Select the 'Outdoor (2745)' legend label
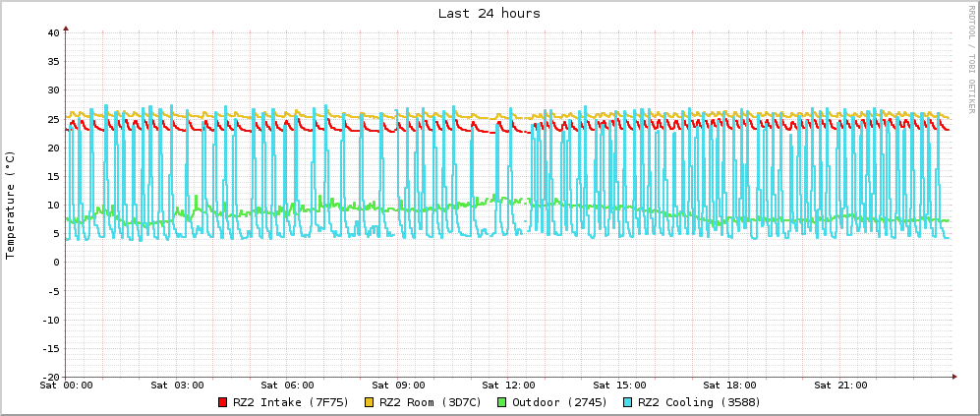Screen dimensions: 980x416 click(560, 402)
